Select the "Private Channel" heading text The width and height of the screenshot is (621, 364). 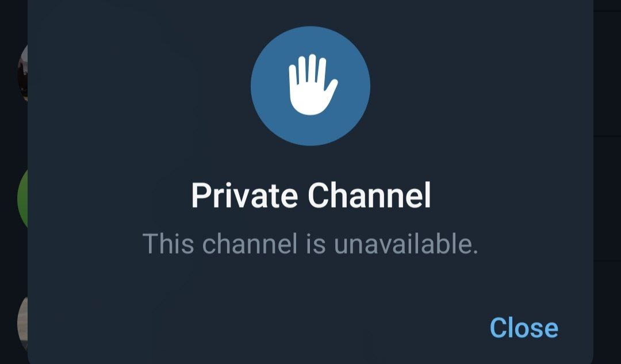pos(311,196)
